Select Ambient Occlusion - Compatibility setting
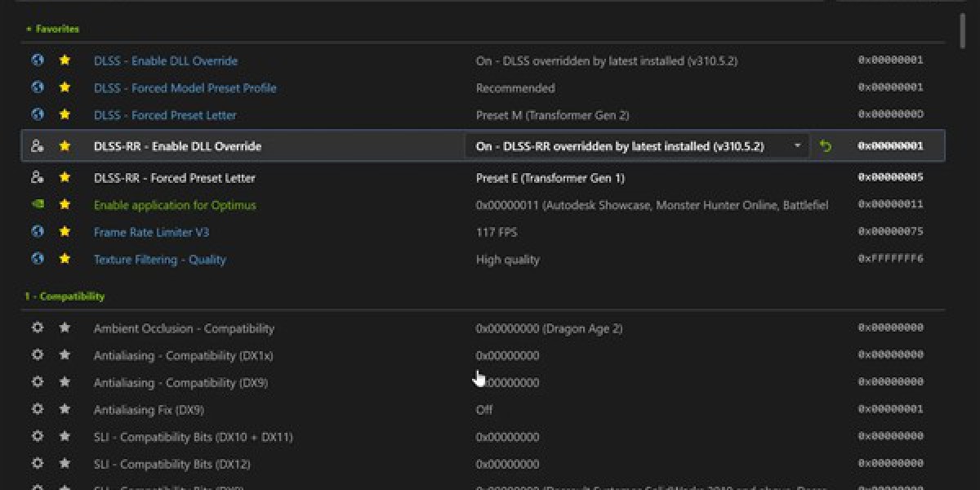Viewport: 980px width, 490px height. click(184, 327)
